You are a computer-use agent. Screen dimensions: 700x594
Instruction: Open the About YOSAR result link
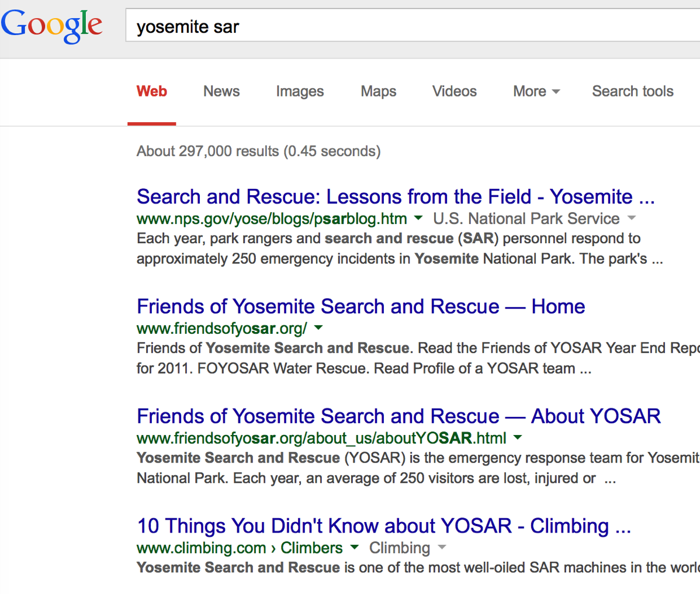point(398,416)
